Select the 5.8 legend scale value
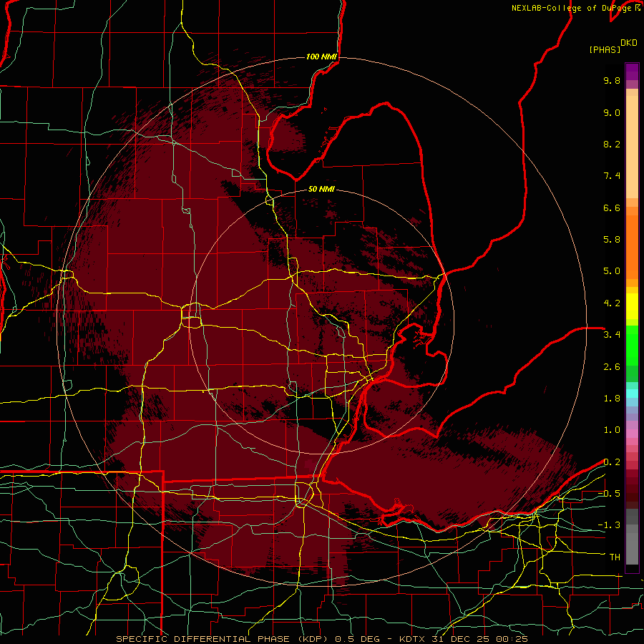This screenshot has height=644, width=644. (612, 240)
